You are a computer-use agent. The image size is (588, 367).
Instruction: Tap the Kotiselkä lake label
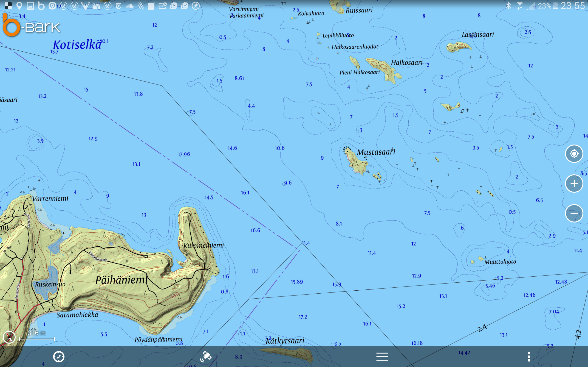tap(77, 45)
